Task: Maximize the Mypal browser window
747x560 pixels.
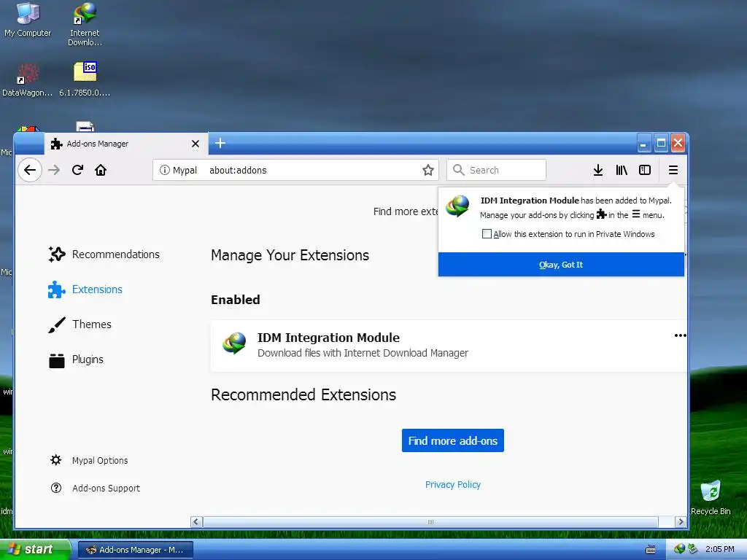Action: coord(661,143)
